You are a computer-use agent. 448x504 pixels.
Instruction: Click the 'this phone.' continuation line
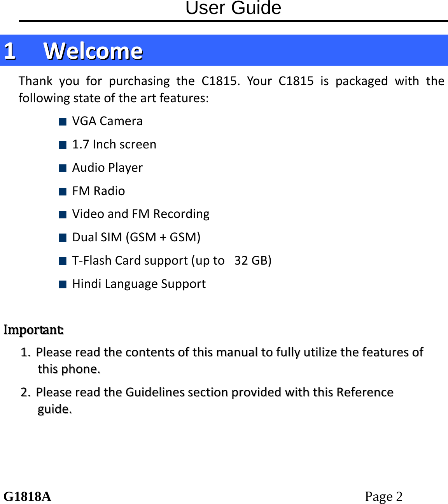pyautogui.click(x=69, y=369)
